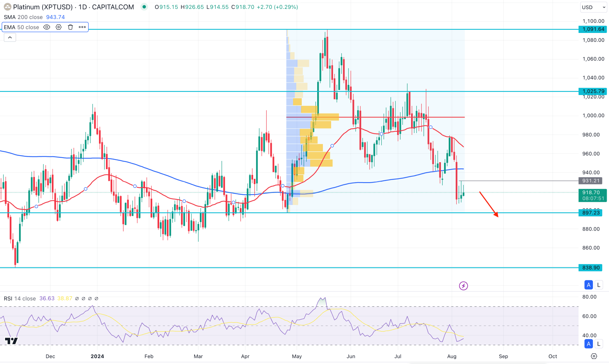Click the 931.21 price label
This screenshot has height=364, width=609.
coord(591,181)
